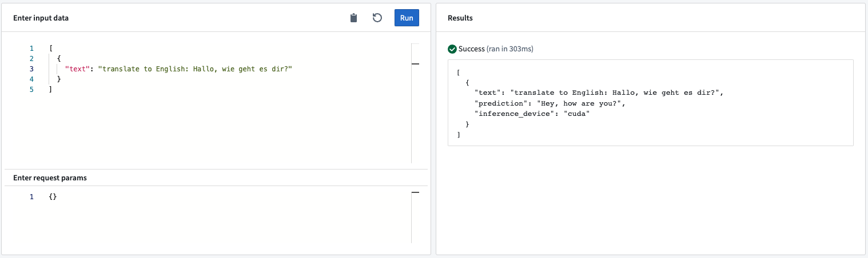Image resolution: width=868 pixels, height=258 pixels.
Task: Click the "text" key in input editor
Action: click(78, 69)
